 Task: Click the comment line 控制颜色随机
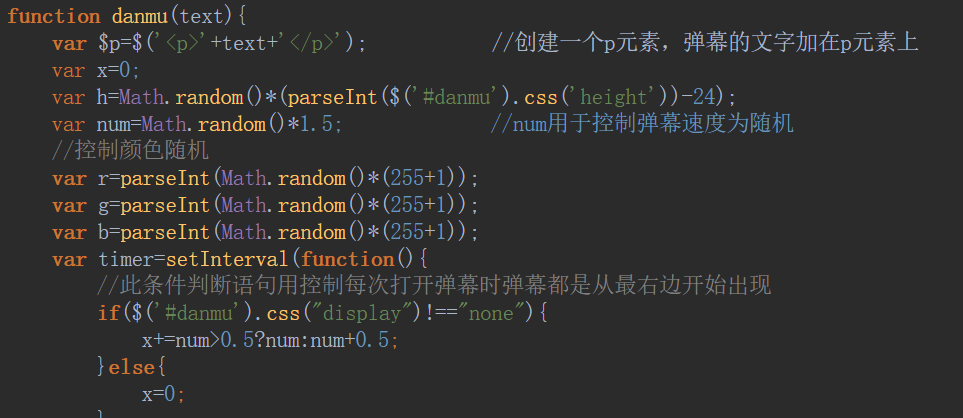[130, 151]
